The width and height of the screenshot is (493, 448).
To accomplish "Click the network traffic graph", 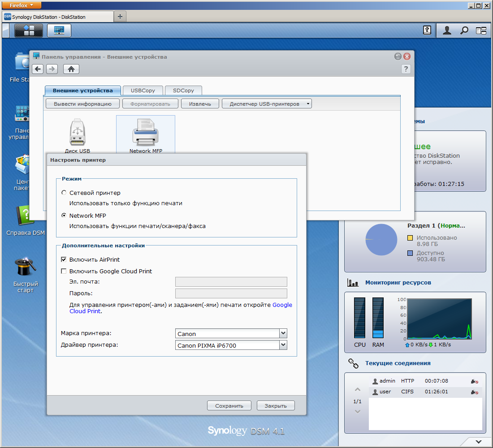I will [439, 319].
